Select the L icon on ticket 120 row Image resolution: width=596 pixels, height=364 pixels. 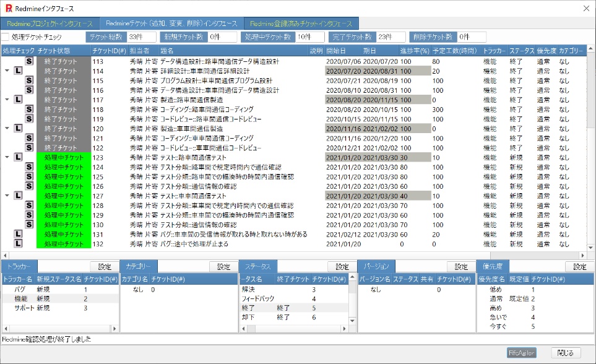[18, 128]
